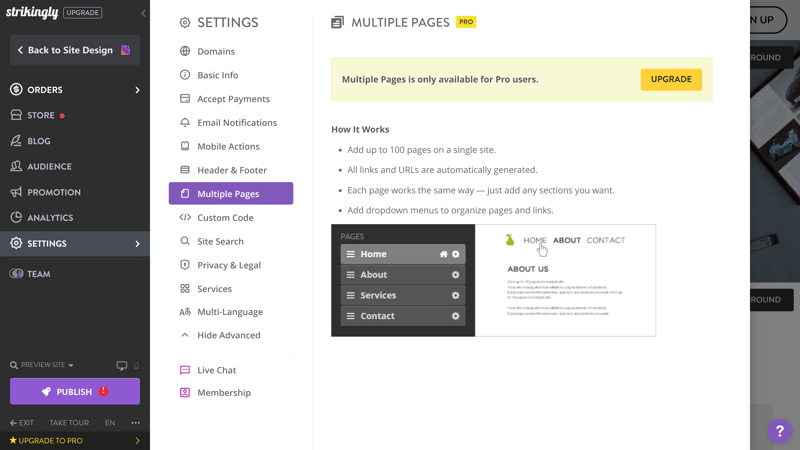This screenshot has width=800, height=450.
Task: Open Privacy & Legal settings
Action: pos(231,265)
